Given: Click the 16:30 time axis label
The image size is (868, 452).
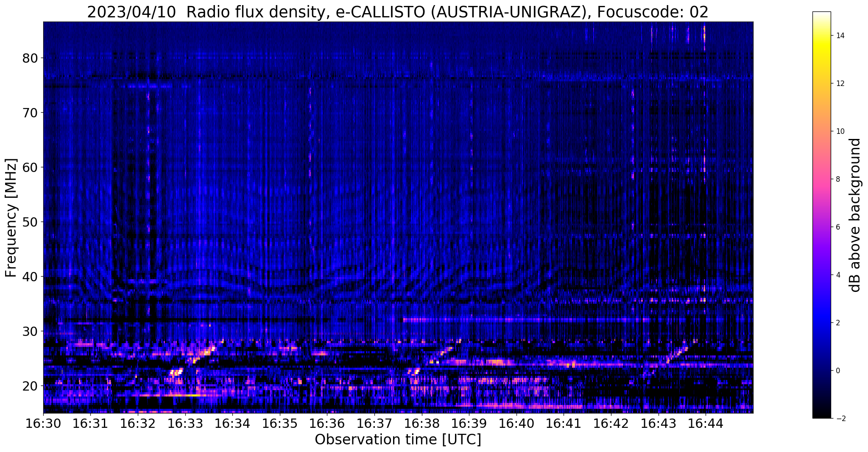Looking at the screenshot, I should 43,424.
